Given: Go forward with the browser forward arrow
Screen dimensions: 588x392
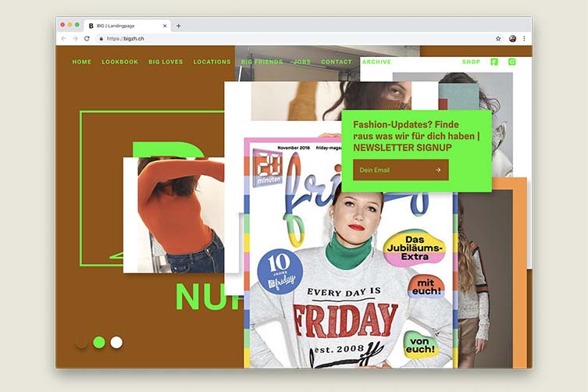Looking at the screenshot, I should pyautogui.click(x=75, y=38).
